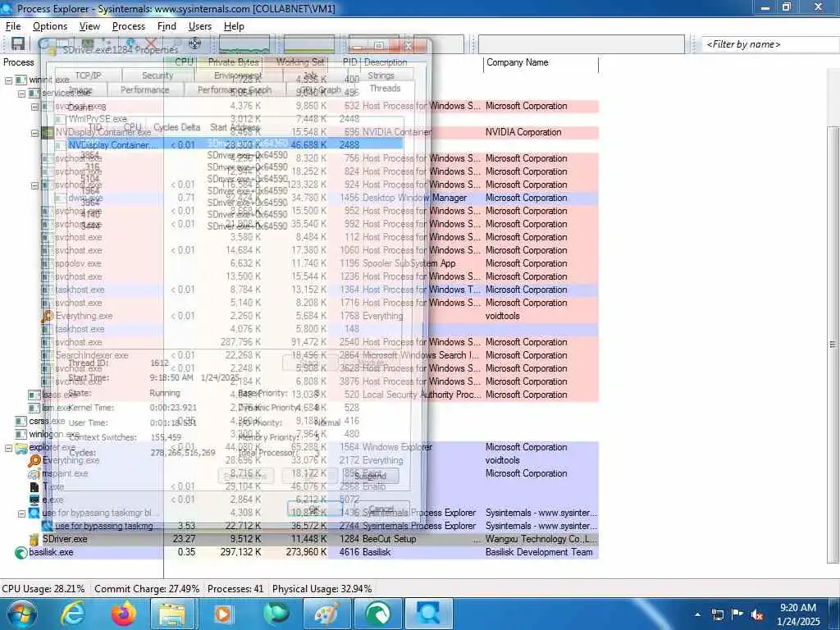The height and width of the screenshot is (630, 840).
Task: Open Firefox from the taskbar
Action: point(124,614)
